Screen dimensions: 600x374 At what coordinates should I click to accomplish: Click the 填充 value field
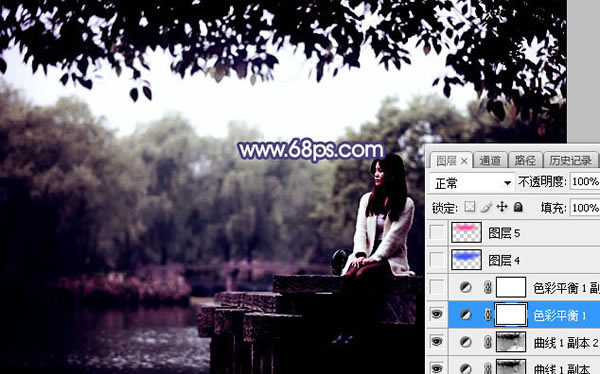585,208
